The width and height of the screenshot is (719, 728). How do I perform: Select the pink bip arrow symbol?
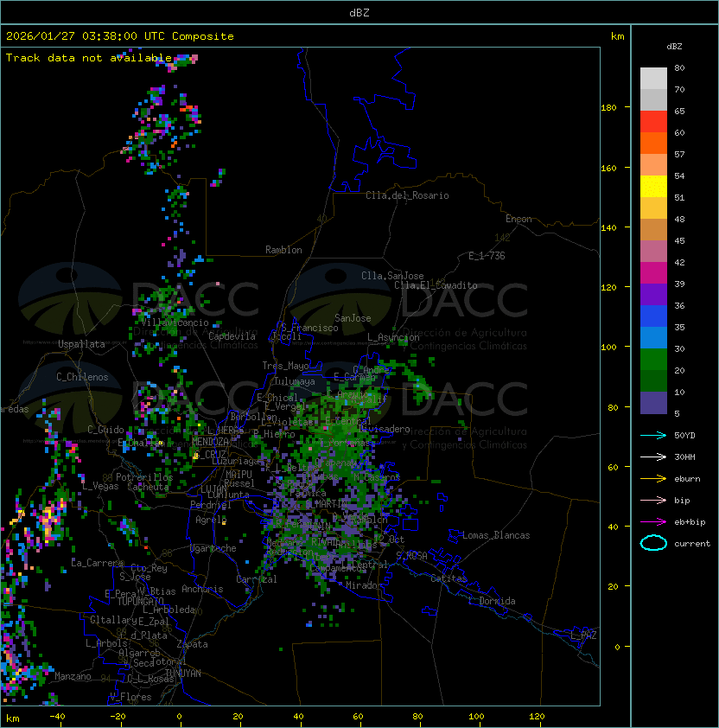[x=653, y=500]
